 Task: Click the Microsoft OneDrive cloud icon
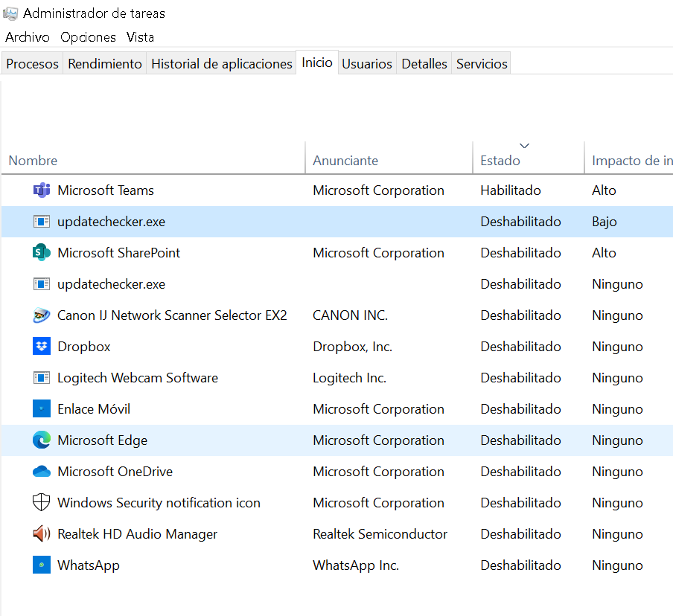pos(42,472)
